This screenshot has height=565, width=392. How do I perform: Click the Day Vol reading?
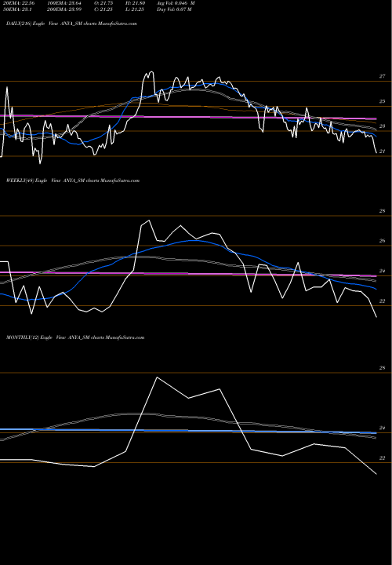pos(174,9)
